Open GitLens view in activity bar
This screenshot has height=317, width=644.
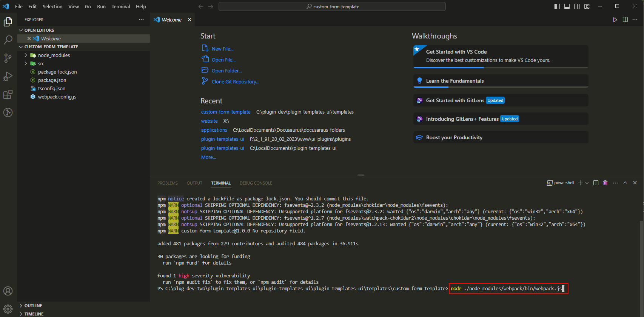(8, 112)
